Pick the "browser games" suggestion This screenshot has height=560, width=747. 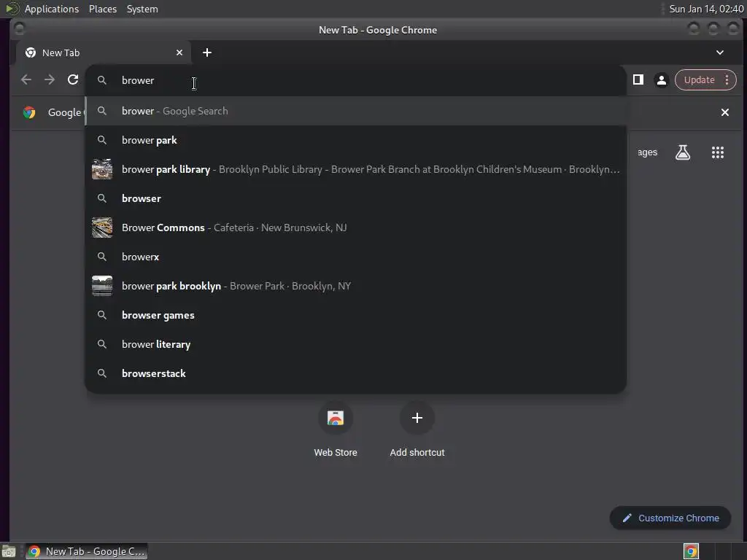coord(355,315)
